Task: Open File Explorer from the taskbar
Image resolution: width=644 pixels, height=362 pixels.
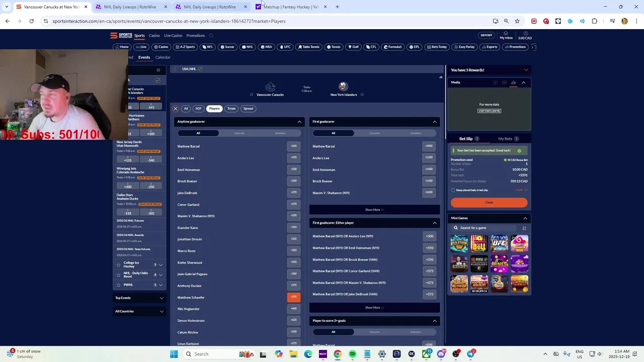Action: coord(293,354)
